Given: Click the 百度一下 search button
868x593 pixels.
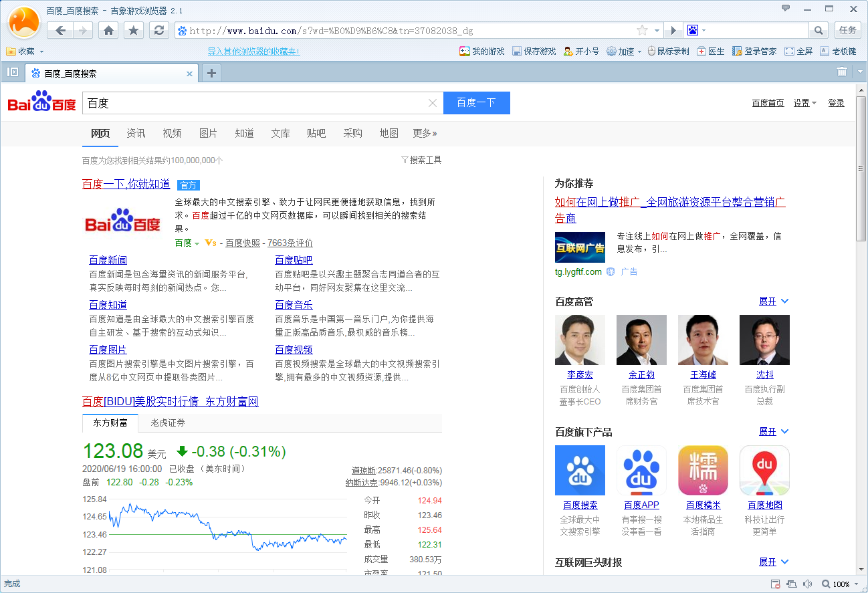Looking at the screenshot, I should (477, 103).
